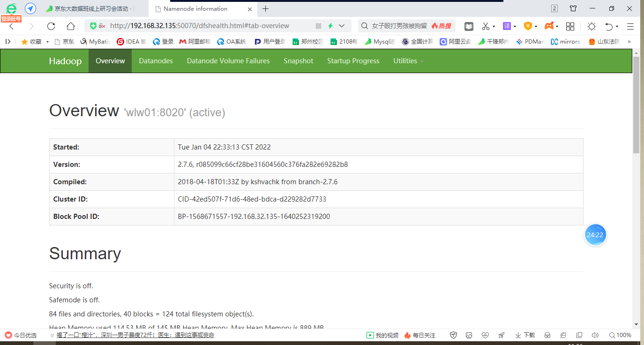Click the blue compass navigation icon
644x345 pixels.
click(x=30, y=8)
